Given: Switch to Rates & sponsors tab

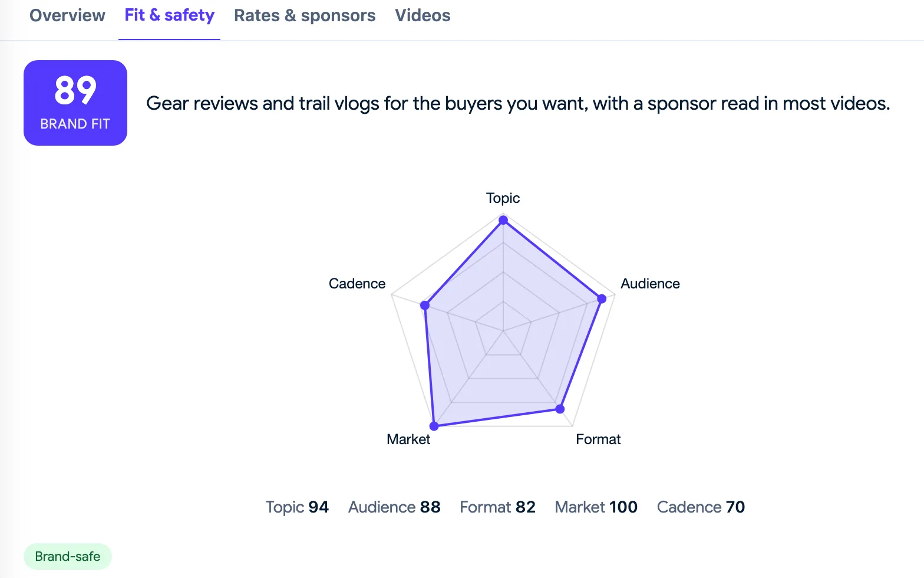Looking at the screenshot, I should 305,16.
